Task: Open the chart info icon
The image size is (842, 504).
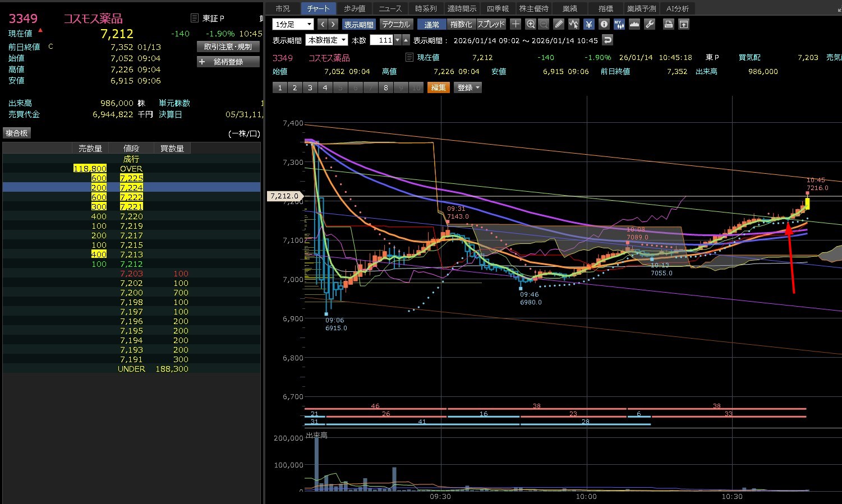Action: (604, 24)
